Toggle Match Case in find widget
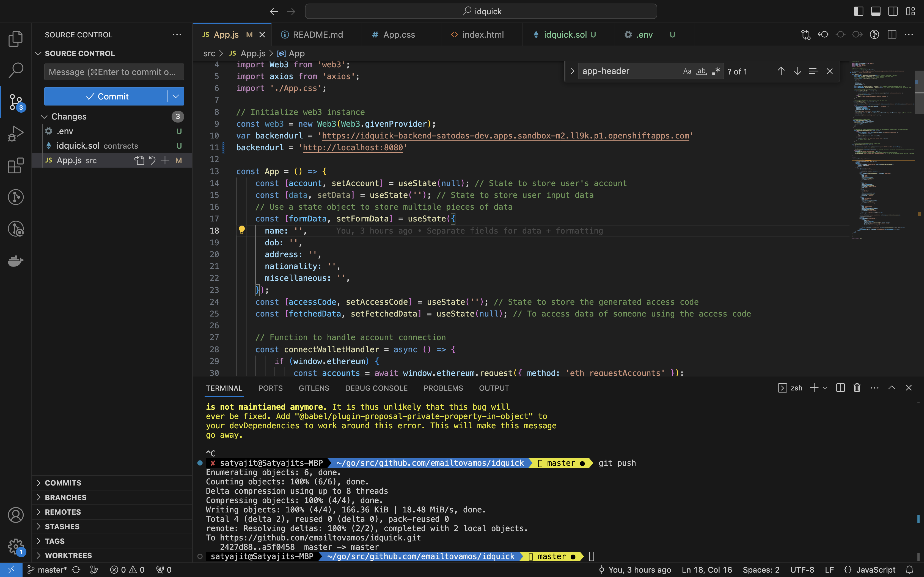Viewport: 924px width, 577px height. [687, 71]
